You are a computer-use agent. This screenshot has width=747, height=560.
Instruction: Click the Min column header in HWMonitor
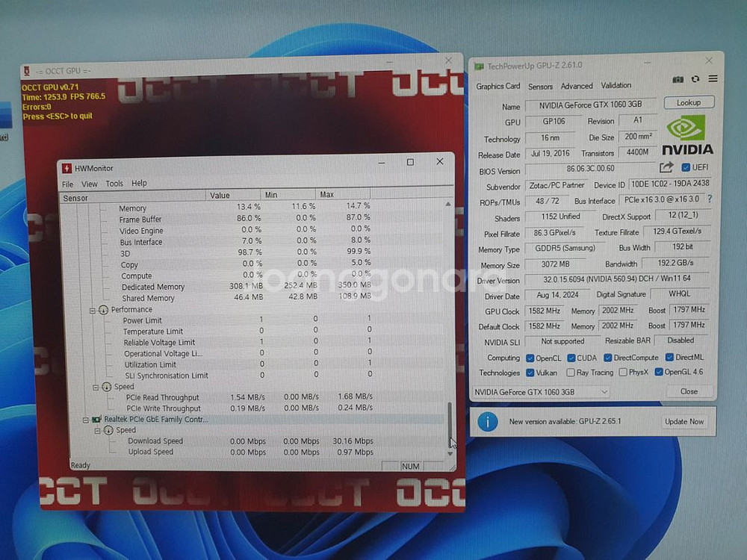(288, 195)
